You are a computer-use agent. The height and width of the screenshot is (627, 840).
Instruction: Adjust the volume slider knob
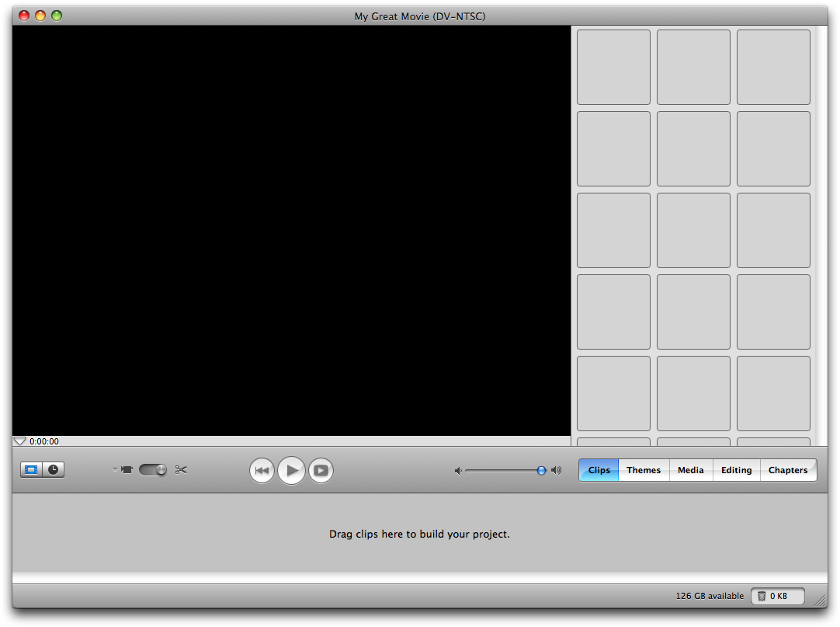click(542, 470)
